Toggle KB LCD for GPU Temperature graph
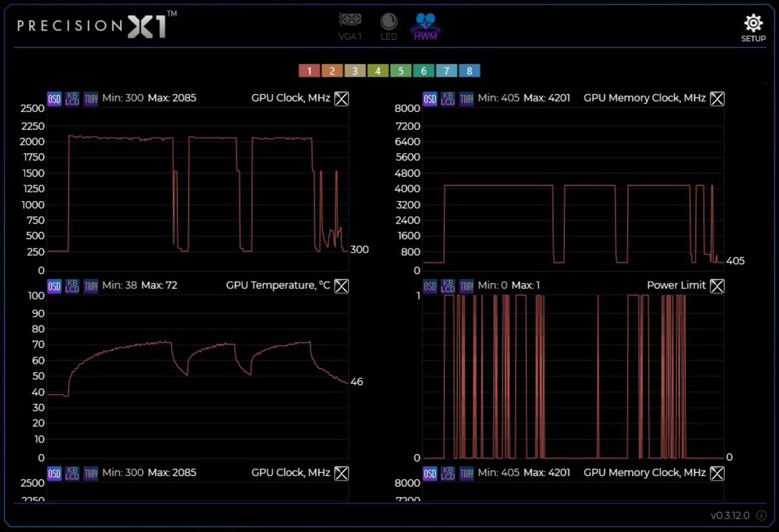 coord(72,286)
